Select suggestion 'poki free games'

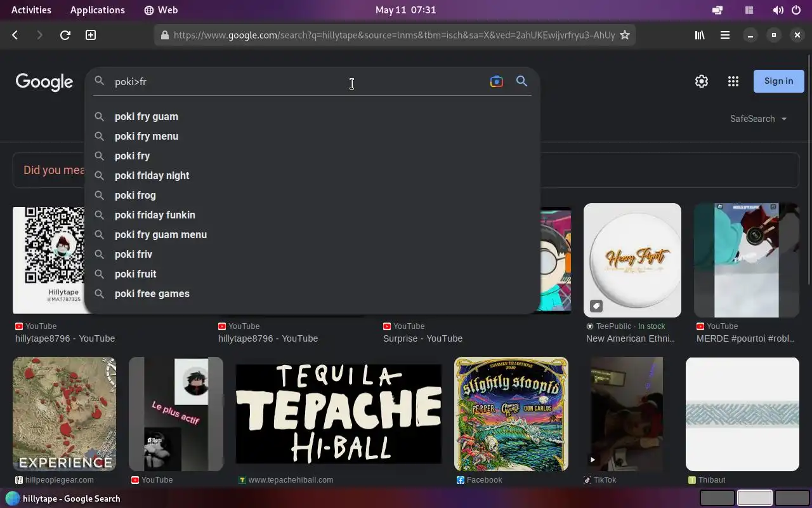[312, 294]
